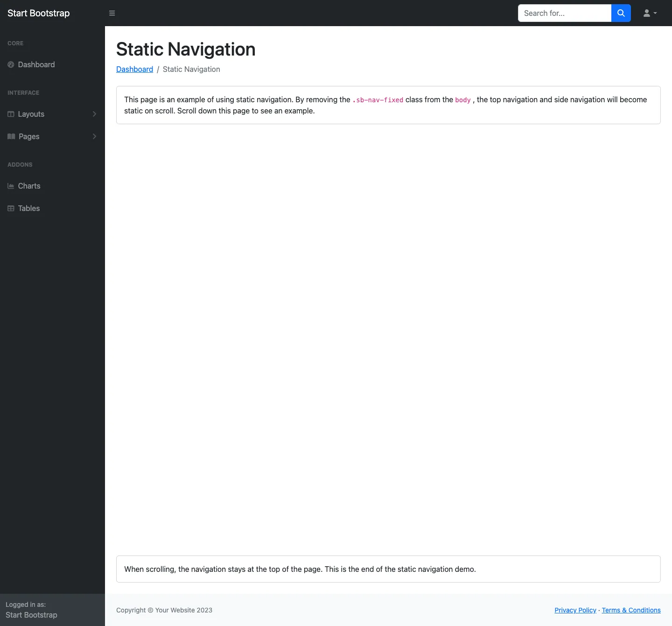This screenshot has width=672, height=626.
Task: Click the Charts area-chart icon
Action: 11,186
